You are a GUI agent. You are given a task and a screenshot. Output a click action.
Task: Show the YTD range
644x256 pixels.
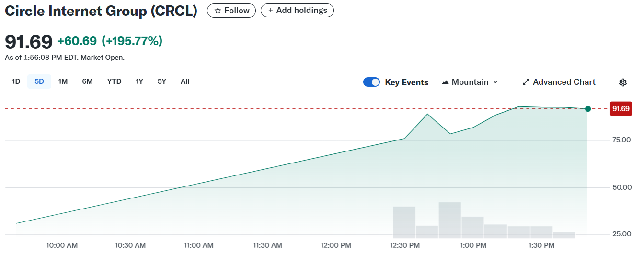pos(114,81)
